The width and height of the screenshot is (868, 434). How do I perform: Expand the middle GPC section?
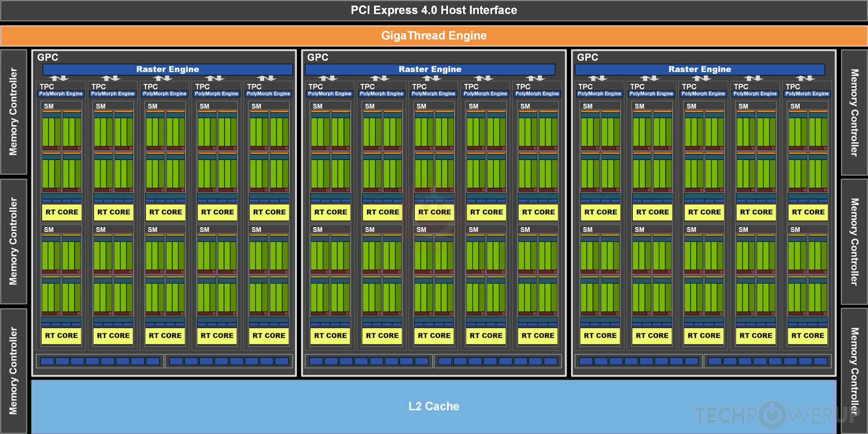[318, 57]
